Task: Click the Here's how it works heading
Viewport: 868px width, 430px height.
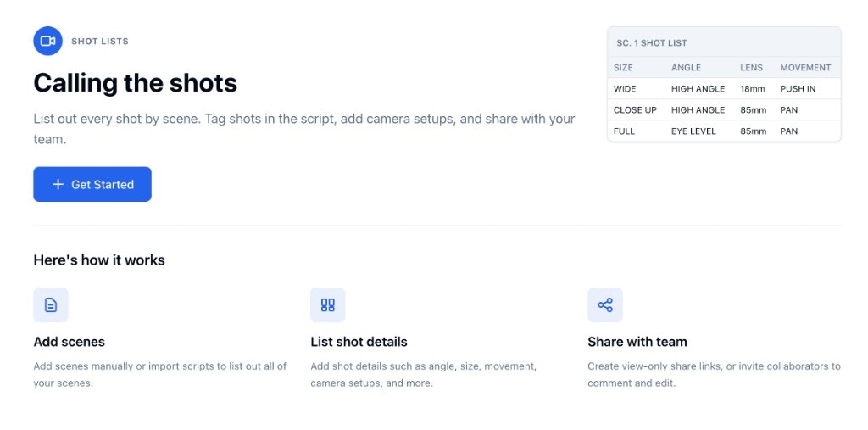Action: (99, 260)
